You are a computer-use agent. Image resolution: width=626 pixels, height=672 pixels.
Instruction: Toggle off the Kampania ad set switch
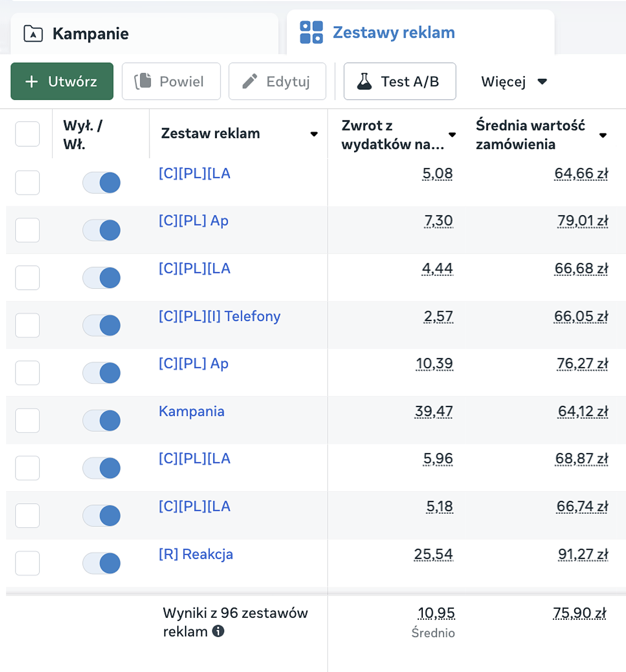click(x=102, y=420)
